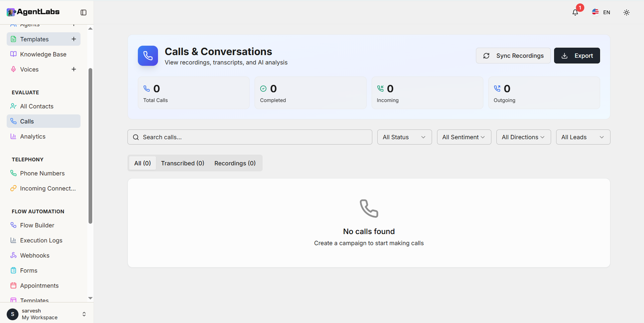Open the All Status dropdown

coord(405,137)
